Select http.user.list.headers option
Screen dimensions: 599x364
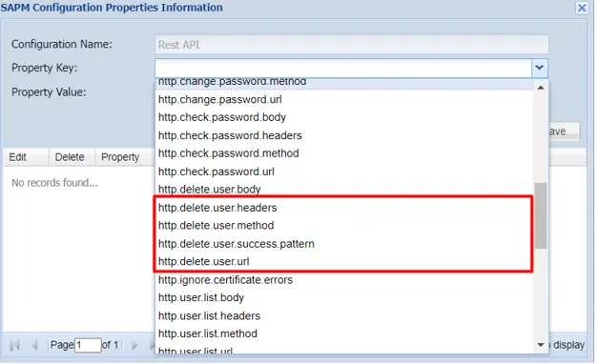(343, 316)
